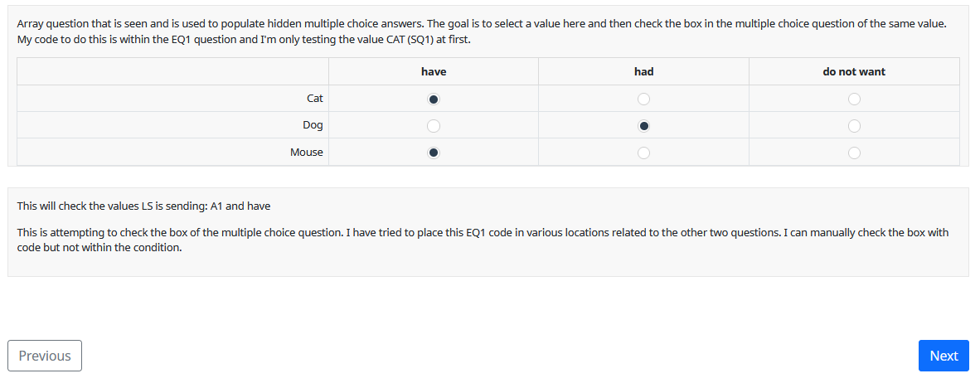The height and width of the screenshot is (388, 980).
Task: Click the Next button
Action: tap(944, 356)
